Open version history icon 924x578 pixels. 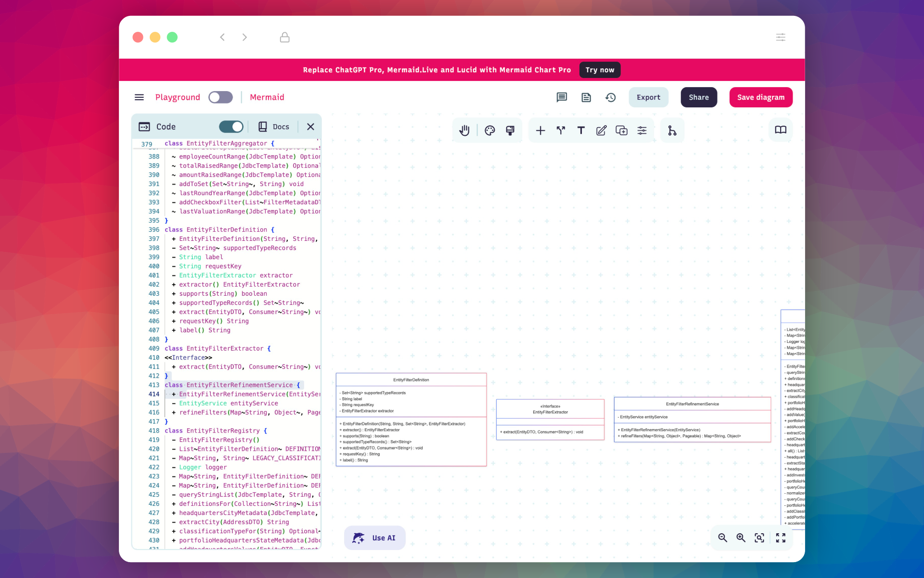pos(610,97)
